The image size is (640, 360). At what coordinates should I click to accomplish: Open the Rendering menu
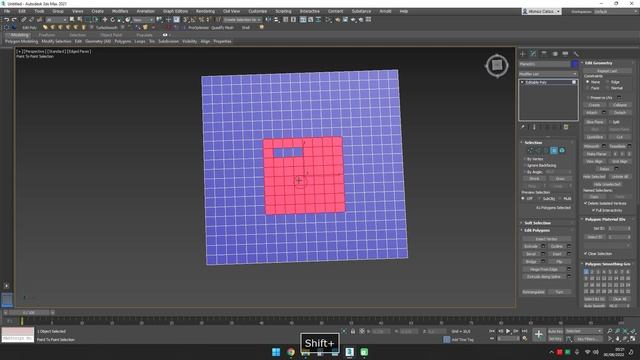[205, 11]
